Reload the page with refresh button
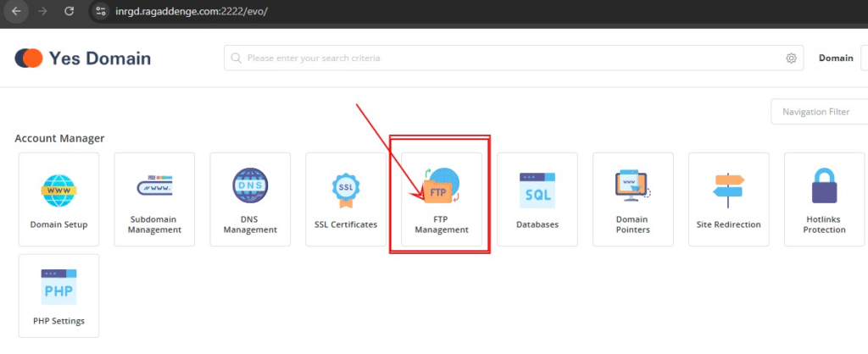The height and width of the screenshot is (354, 868). (x=70, y=12)
